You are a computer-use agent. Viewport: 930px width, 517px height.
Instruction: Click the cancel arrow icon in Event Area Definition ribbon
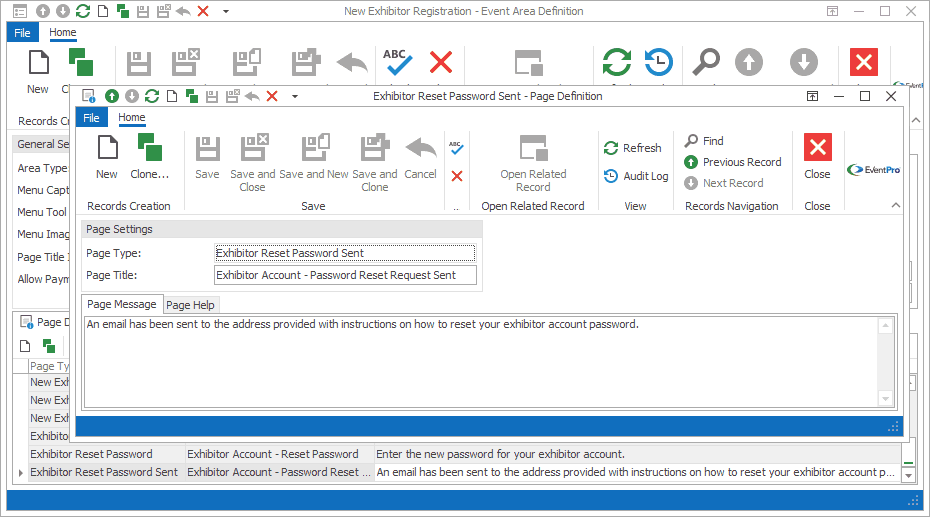(x=352, y=62)
